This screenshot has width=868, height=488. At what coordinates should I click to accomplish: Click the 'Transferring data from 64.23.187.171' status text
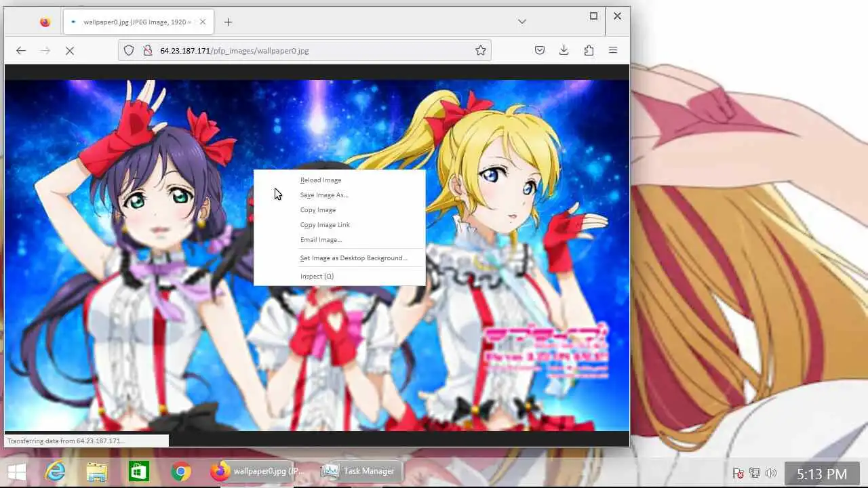(x=66, y=441)
